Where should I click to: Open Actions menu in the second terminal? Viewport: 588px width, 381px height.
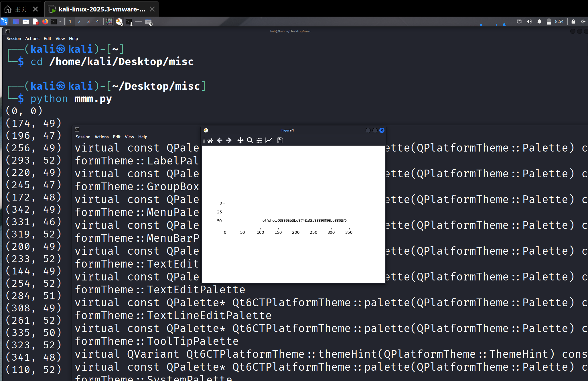[x=102, y=137]
